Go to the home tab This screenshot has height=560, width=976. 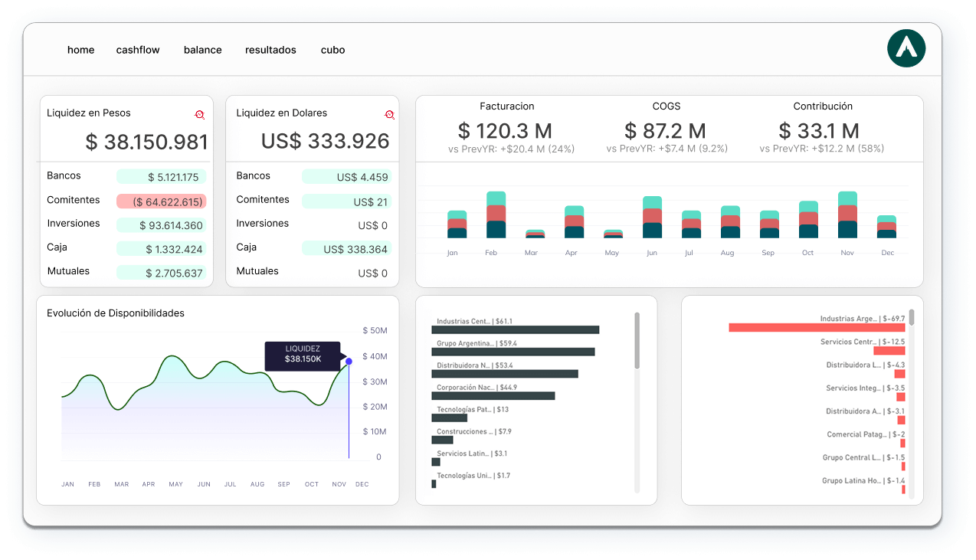coord(80,50)
